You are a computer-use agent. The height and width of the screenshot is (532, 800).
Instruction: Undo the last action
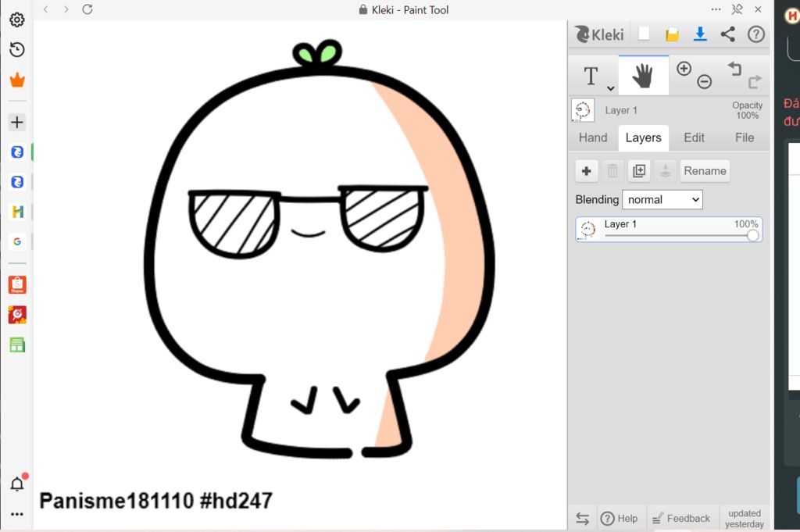(734, 68)
